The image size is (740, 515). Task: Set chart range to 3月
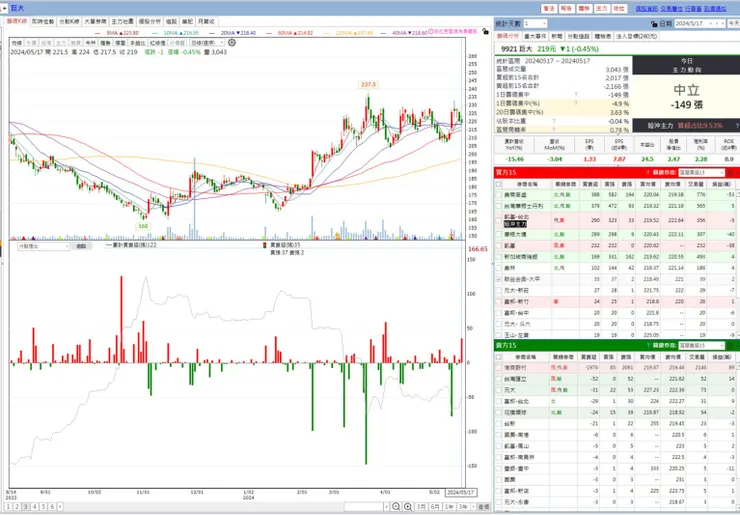pos(420,507)
